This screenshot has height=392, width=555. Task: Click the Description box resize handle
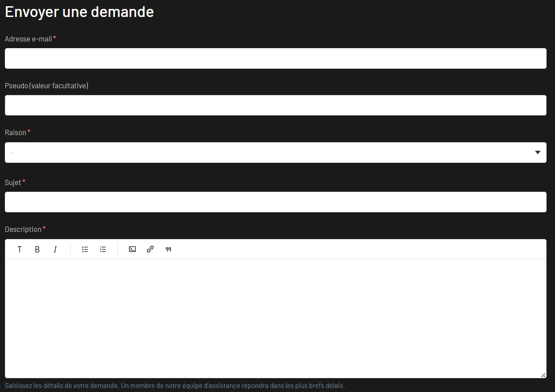(543, 375)
